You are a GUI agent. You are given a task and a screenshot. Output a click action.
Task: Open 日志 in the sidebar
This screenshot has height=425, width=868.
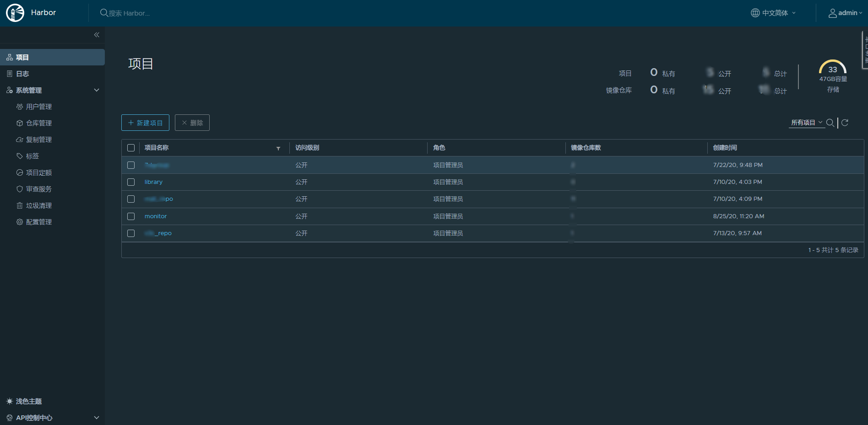[x=22, y=74]
